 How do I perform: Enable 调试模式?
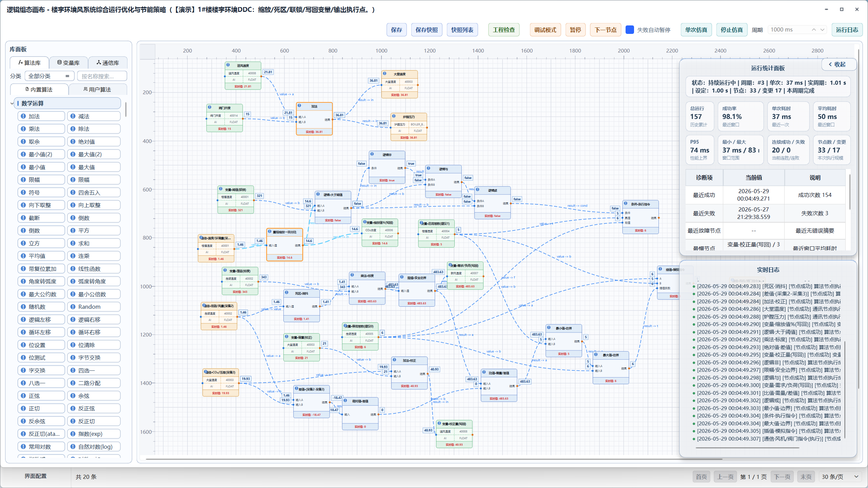[x=545, y=30]
